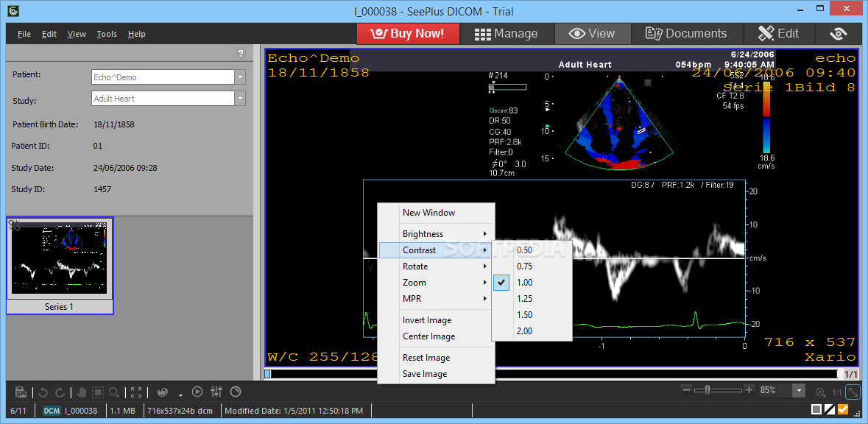
Task: Choose Reset Image from context menu
Action: tap(436, 358)
